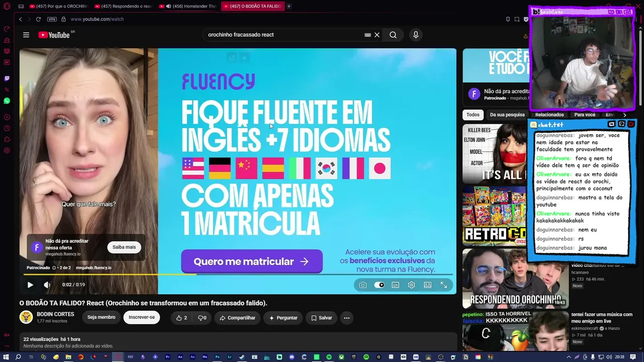The height and width of the screenshot is (362, 644).
Task: Open Twitch in the Opera sidebar
Action: coord(7,78)
